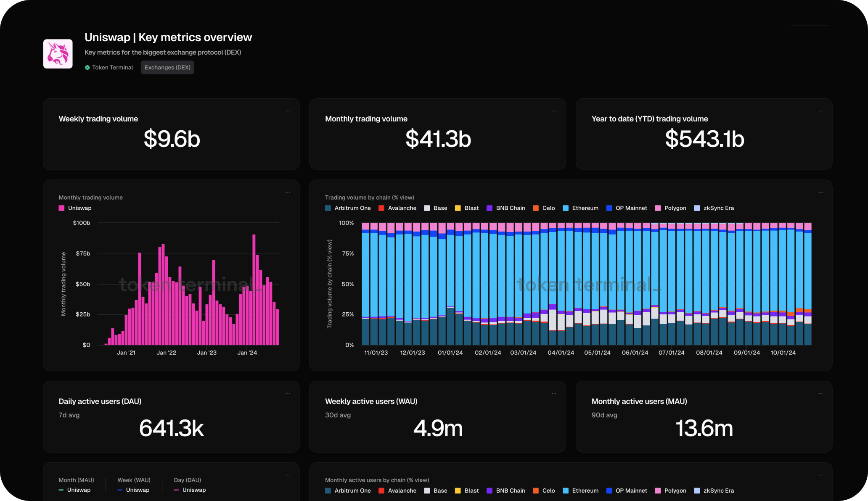Click the green Token Terminal verified badge
This screenshot has width=868, height=501.
click(87, 68)
